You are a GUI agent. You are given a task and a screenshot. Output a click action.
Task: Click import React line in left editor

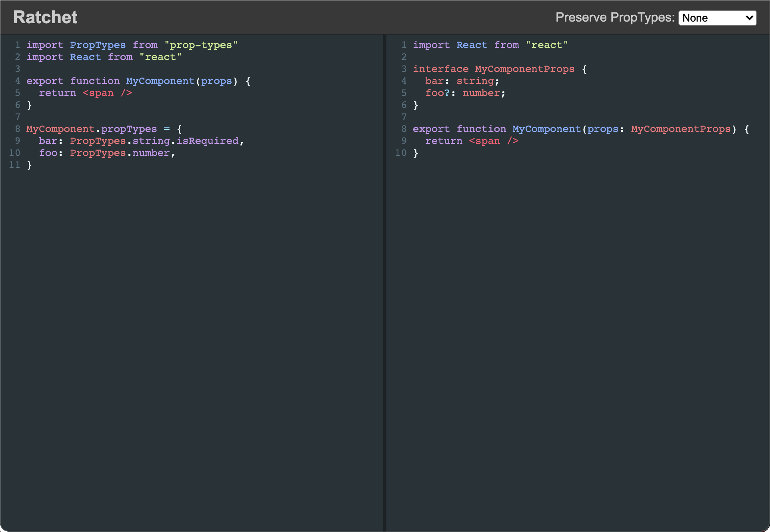(104, 57)
